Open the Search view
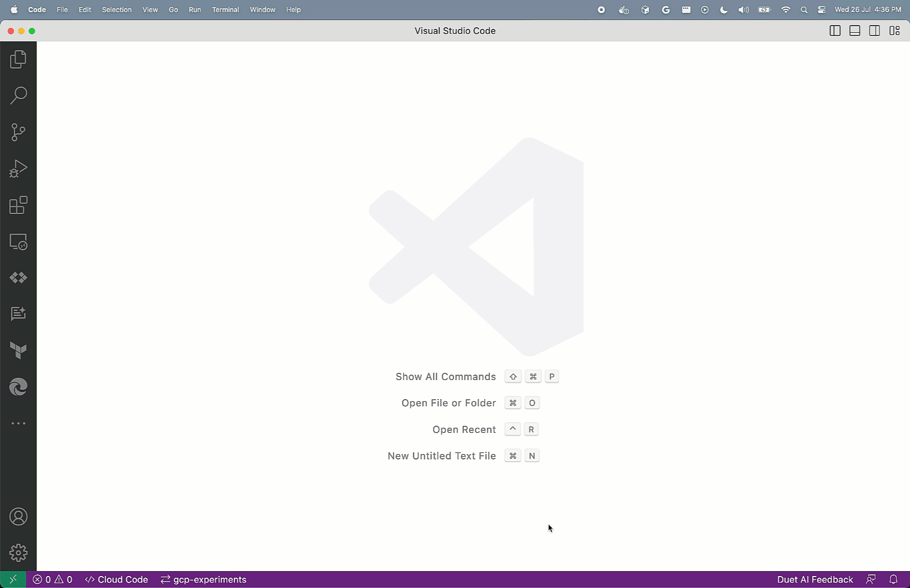Image resolution: width=910 pixels, height=588 pixels. click(18, 95)
